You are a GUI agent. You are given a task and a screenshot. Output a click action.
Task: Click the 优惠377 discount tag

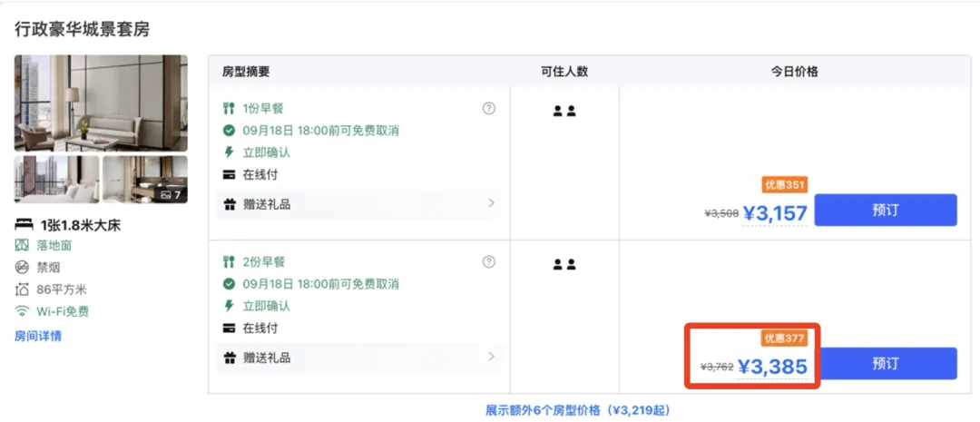click(x=785, y=339)
